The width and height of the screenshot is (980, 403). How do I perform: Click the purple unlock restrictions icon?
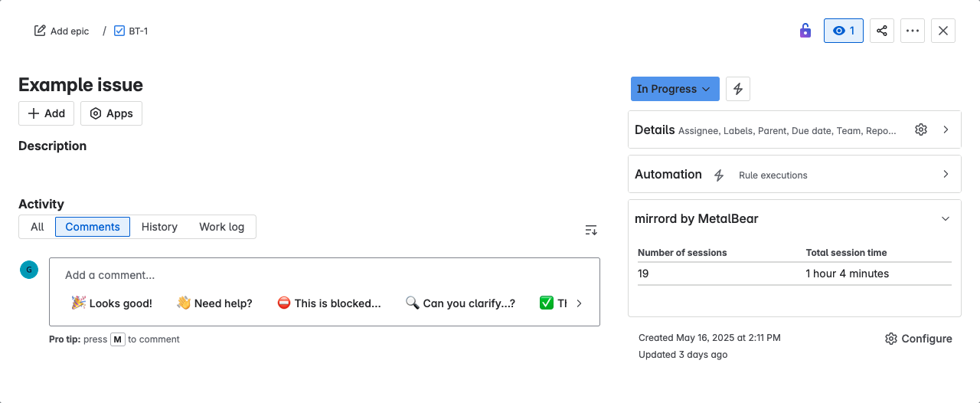pos(805,31)
